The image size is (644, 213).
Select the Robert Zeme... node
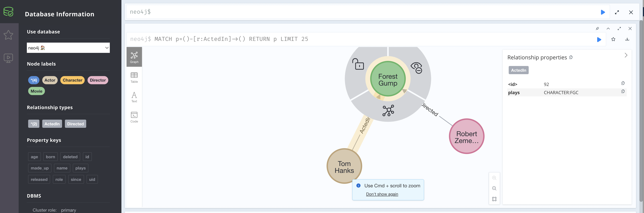click(466, 136)
